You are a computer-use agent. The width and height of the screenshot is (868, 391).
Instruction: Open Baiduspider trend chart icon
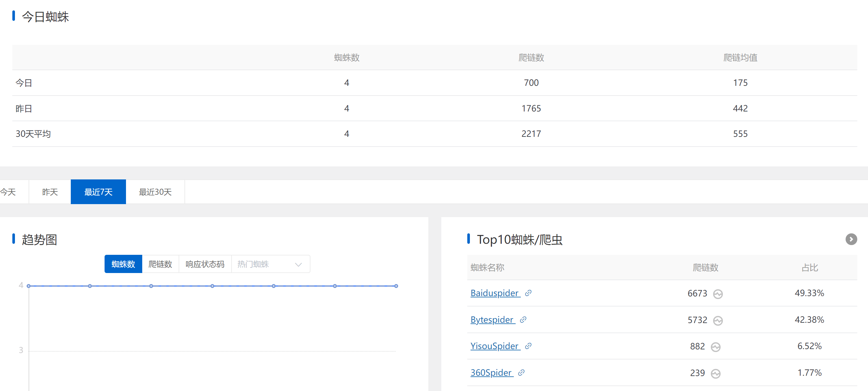(x=718, y=294)
